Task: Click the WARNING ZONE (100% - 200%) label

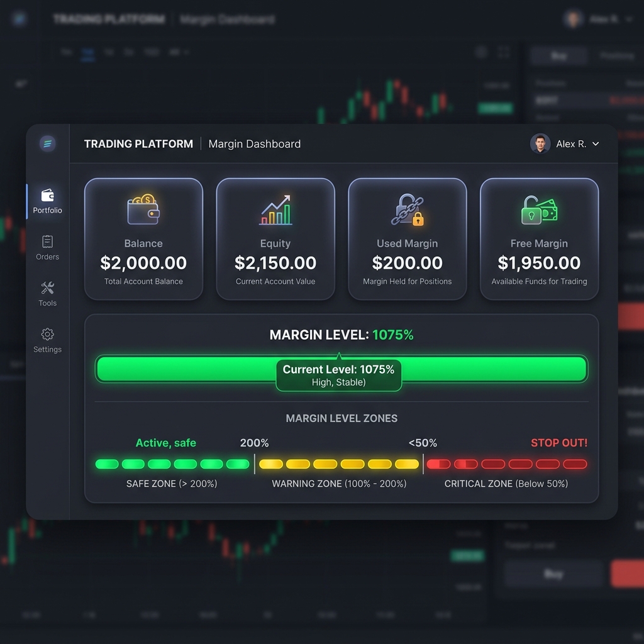Action: (x=339, y=484)
